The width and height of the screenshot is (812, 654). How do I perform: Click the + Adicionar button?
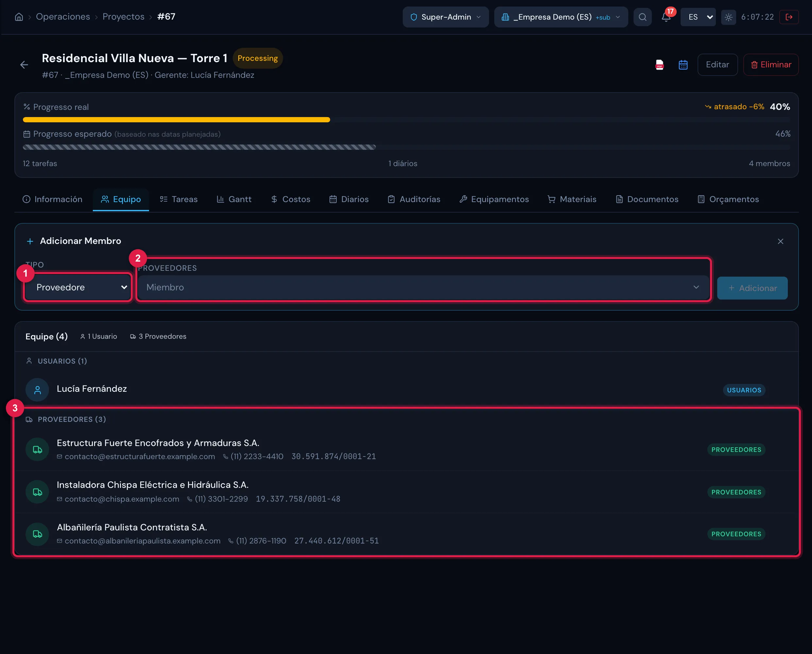(752, 288)
